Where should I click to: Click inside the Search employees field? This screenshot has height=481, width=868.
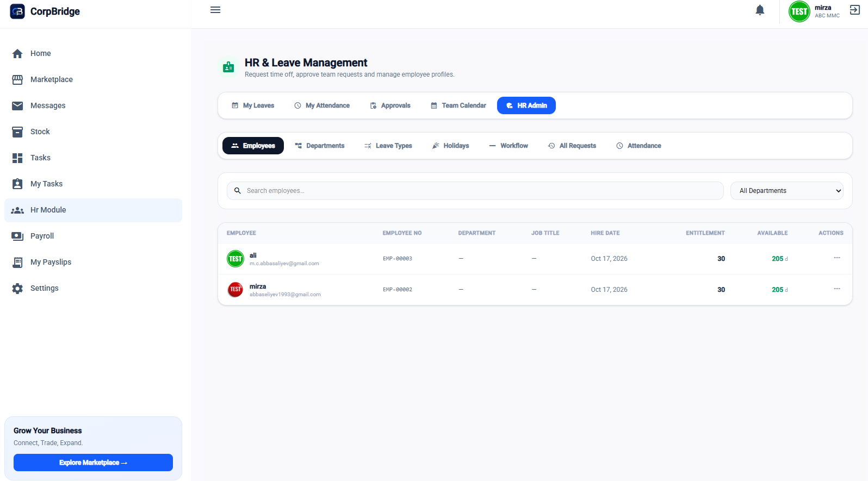[x=475, y=191]
